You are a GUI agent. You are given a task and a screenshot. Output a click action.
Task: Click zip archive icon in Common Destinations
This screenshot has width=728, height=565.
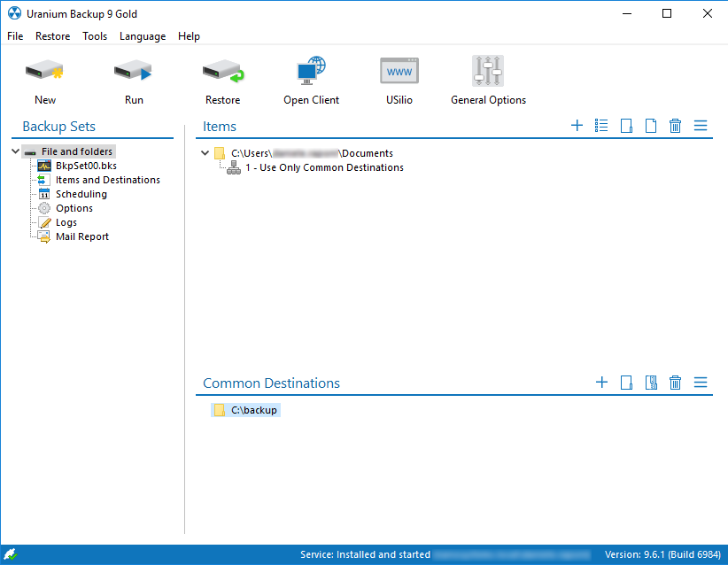coord(651,383)
